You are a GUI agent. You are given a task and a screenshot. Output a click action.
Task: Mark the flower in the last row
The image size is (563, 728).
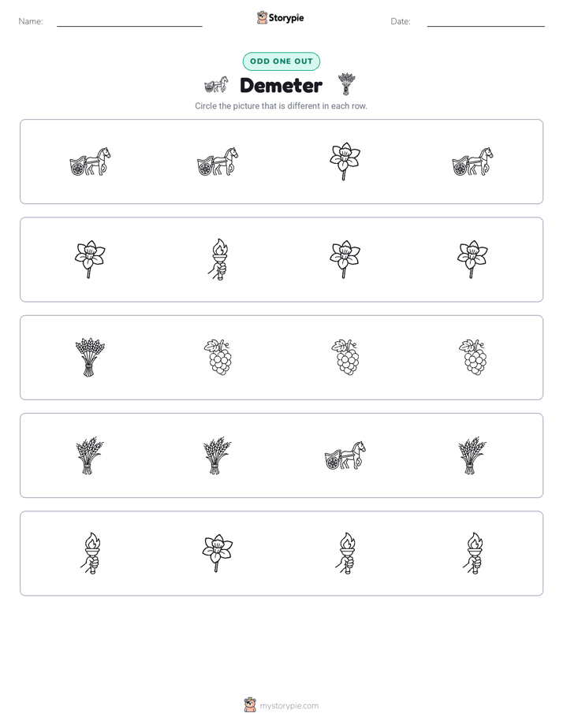point(217,553)
